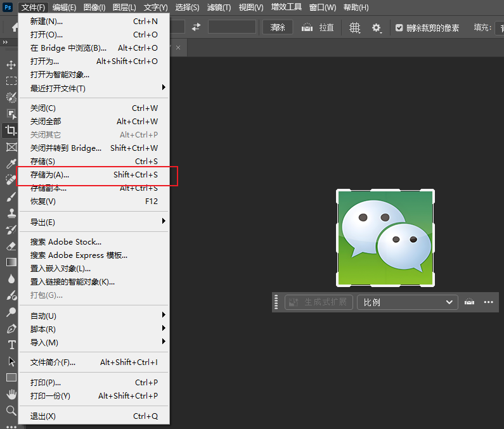This screenshot has width=504, height=429.
Task: Select the Zoom tool
Action: pyautogui.click(x=11, y=411)
